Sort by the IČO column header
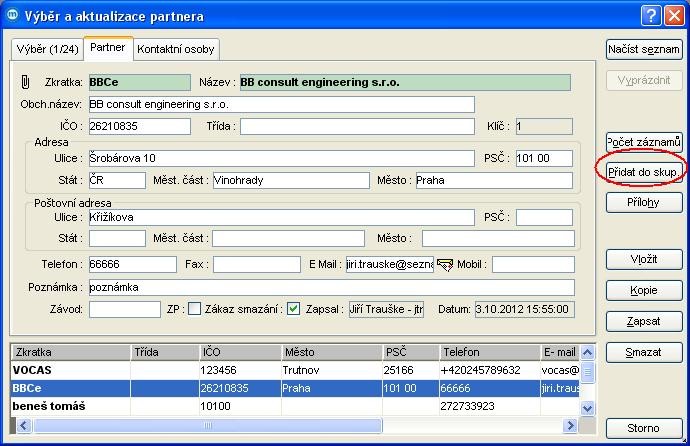The image size is (690, 446). tap(240, 352)
